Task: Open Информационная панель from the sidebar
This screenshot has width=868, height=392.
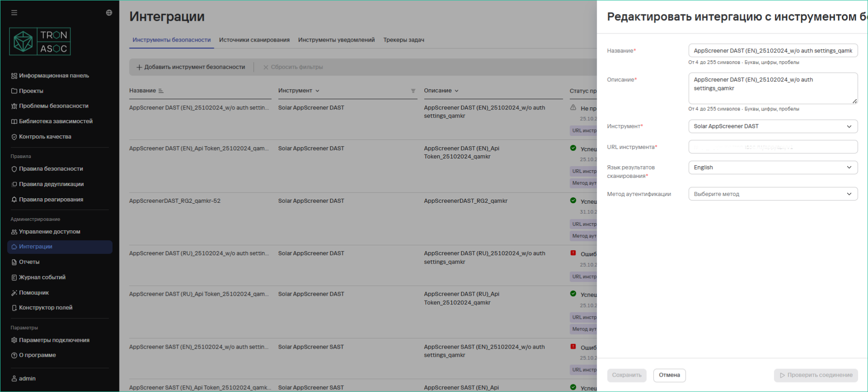Action: pos(53,76)
